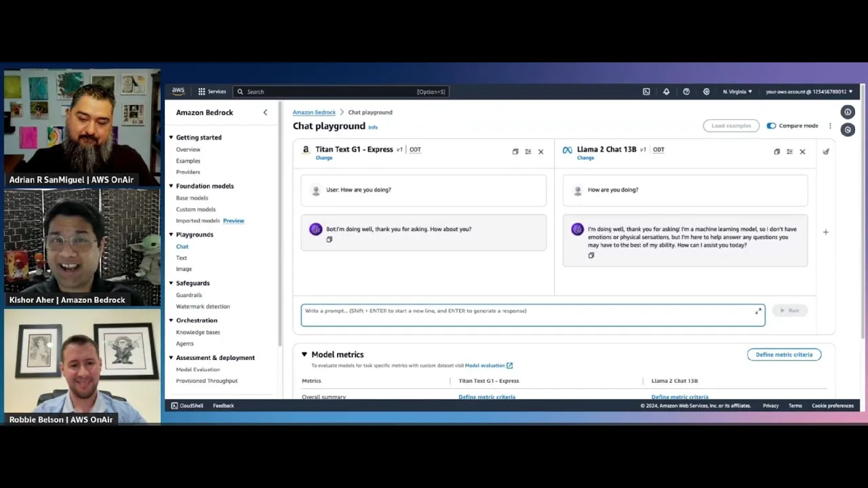
Task: Open the help question mark icon
Action: [x=686, y=91]
